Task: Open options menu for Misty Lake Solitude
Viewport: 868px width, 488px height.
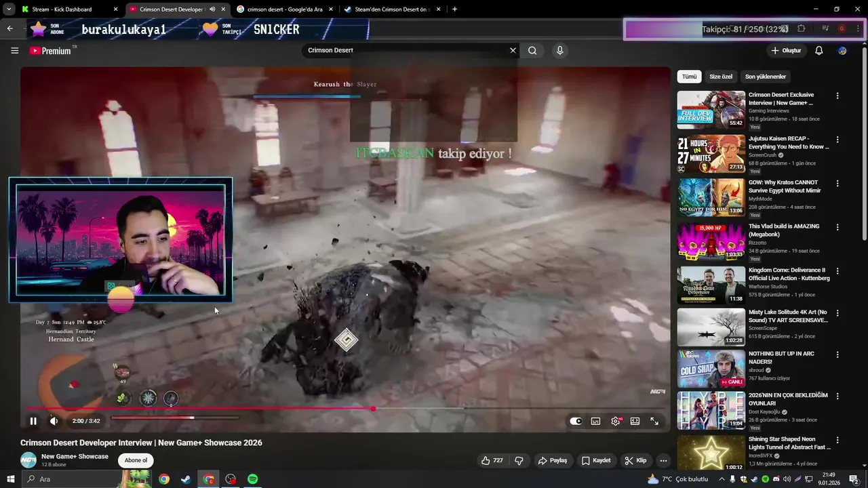Action: [837, 313]
